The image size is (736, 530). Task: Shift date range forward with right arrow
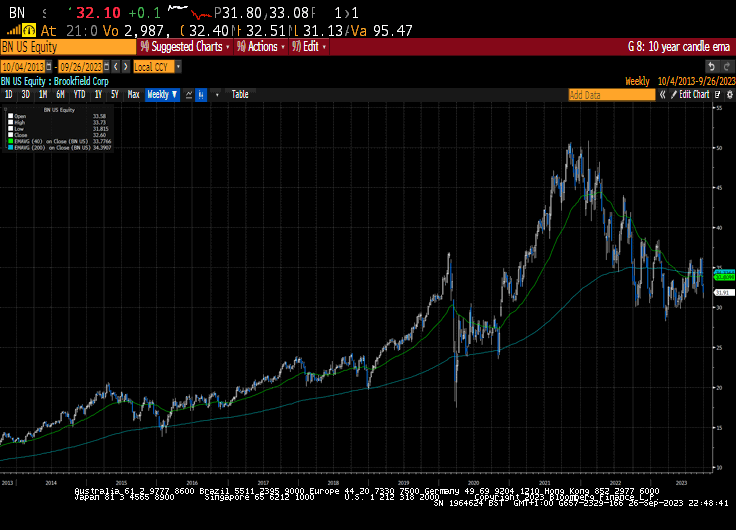point(126,67)
